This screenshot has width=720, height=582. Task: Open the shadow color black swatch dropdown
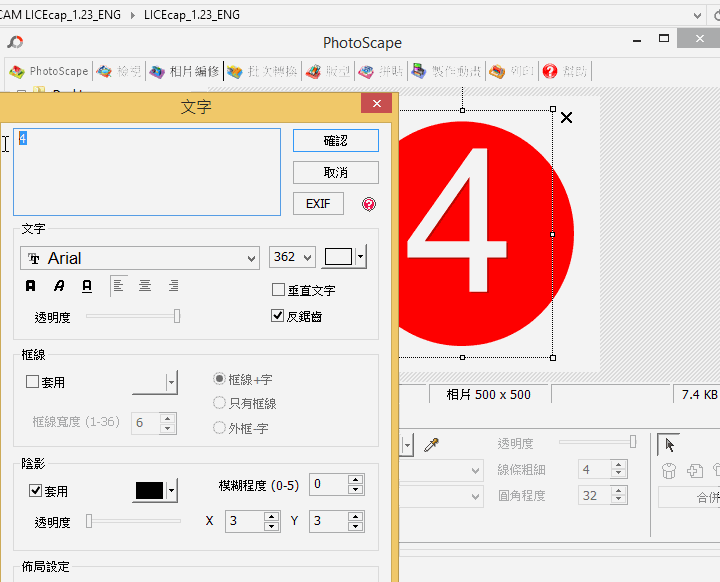click(172, 491)
